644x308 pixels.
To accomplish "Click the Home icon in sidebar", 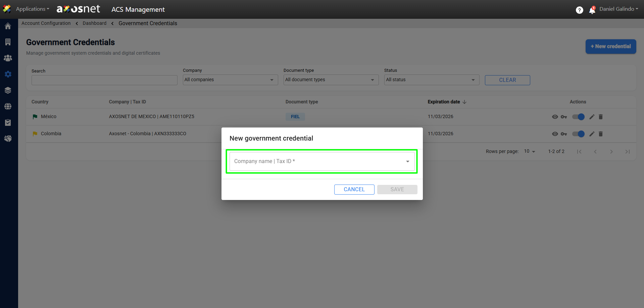I will click(x=8, y=26).
